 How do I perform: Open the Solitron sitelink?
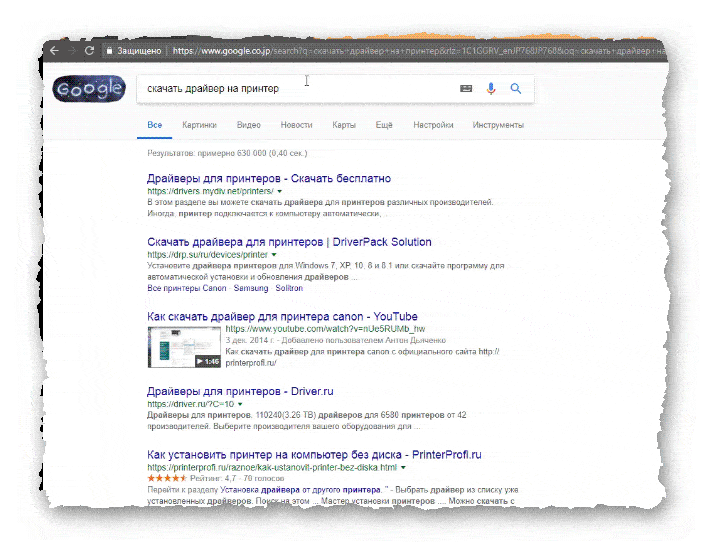(x=289, y=288)
